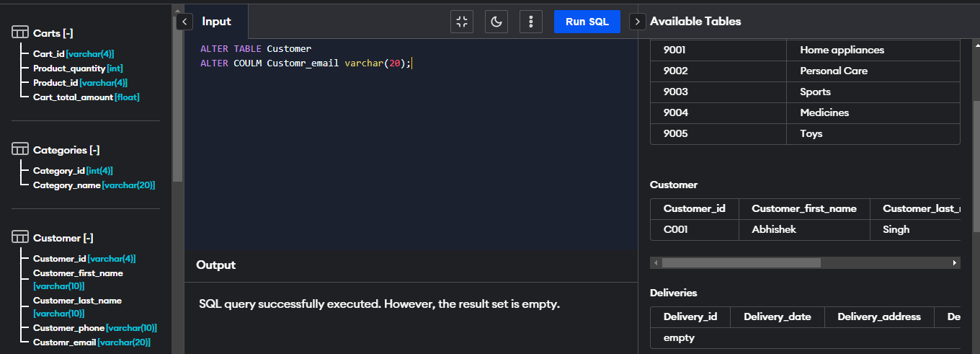Image resolution: width=980 pixels, height=354 pixels.
Task: Open the three-dot more options menu
Action: (531, 22)
